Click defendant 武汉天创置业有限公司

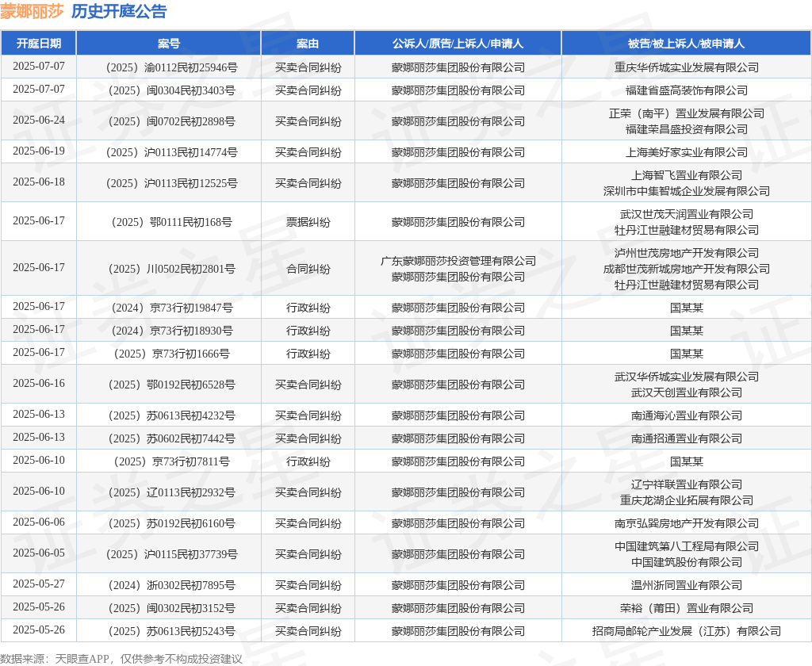pos(686,392)
